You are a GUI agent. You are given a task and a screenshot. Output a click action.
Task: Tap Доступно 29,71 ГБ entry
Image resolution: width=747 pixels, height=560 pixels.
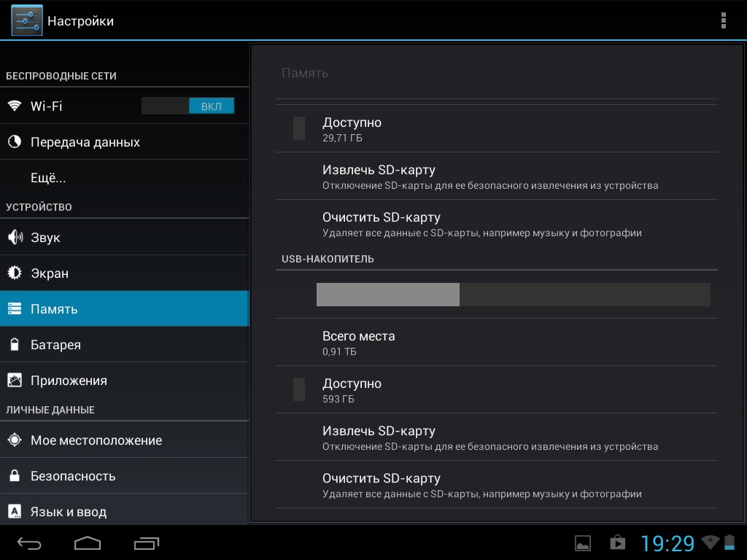[x=496, y=128]
